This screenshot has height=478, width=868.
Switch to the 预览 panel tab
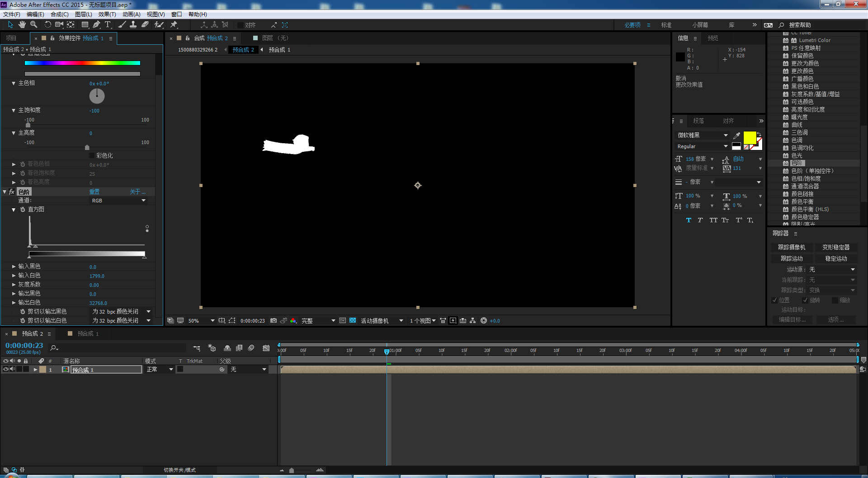713,38
